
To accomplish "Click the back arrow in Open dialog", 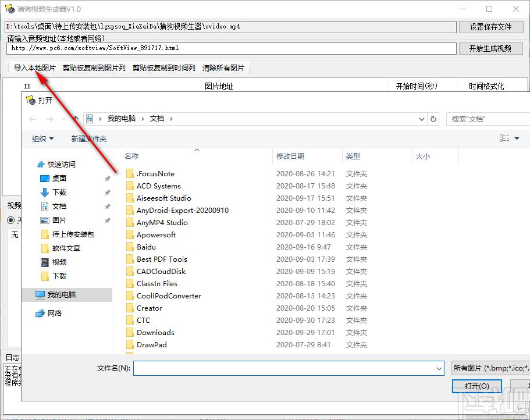I will point(33,119).
